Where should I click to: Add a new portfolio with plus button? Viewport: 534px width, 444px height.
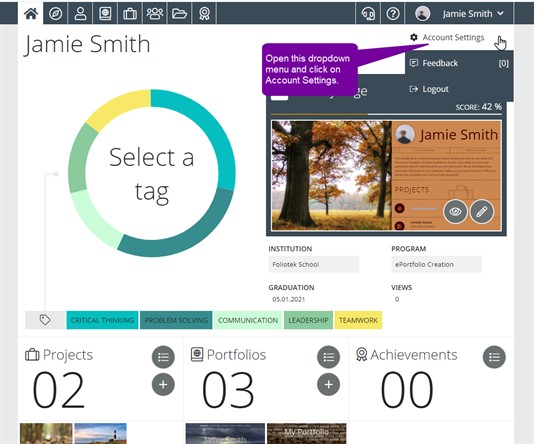328,384
